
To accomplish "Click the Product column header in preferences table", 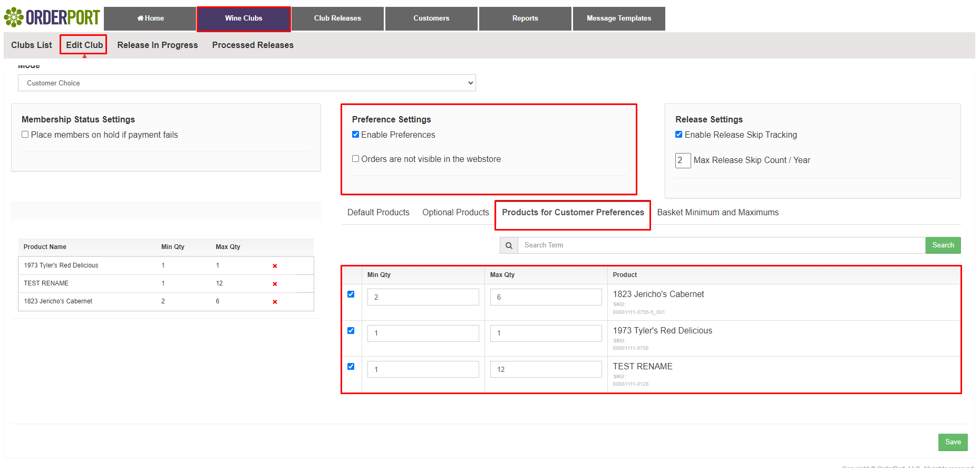I will pos(625,275).
